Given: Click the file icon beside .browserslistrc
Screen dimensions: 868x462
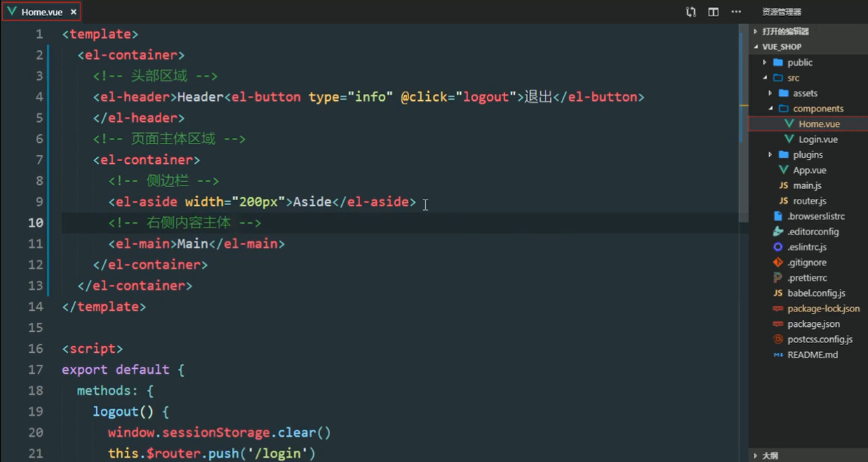Looking at the screenshot, I should point(778,216).
